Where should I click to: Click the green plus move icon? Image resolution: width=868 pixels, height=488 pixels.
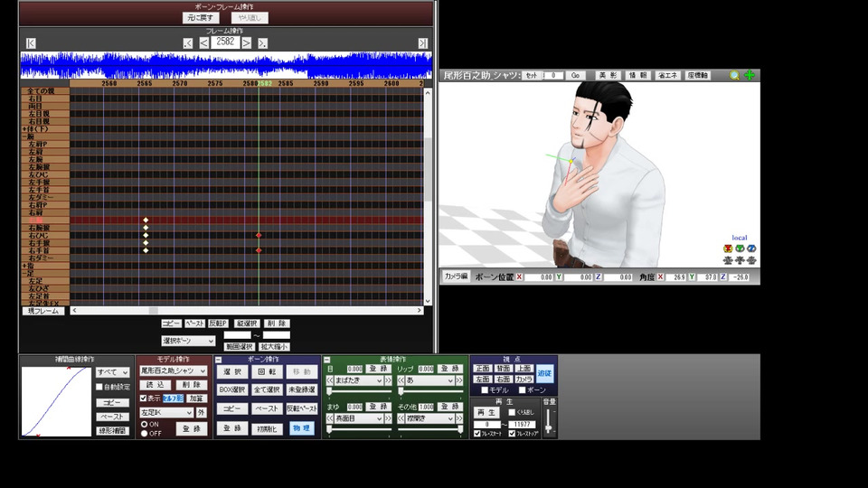click(x=750, y=75)
